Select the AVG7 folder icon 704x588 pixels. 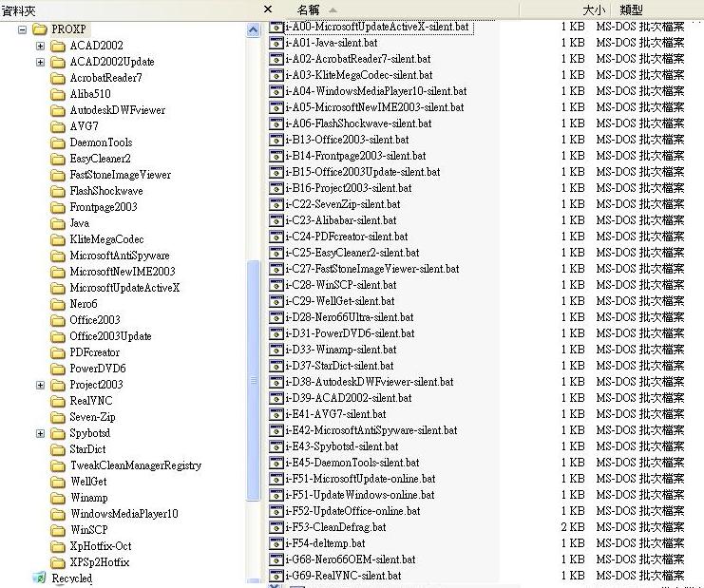[58, 127]
